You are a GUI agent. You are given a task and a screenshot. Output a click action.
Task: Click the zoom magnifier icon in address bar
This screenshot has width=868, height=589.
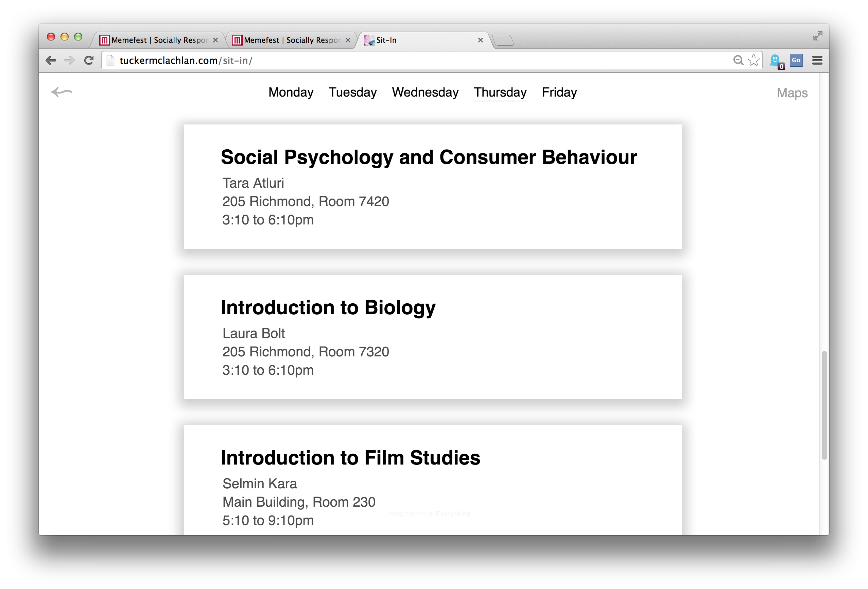point(738,60)
